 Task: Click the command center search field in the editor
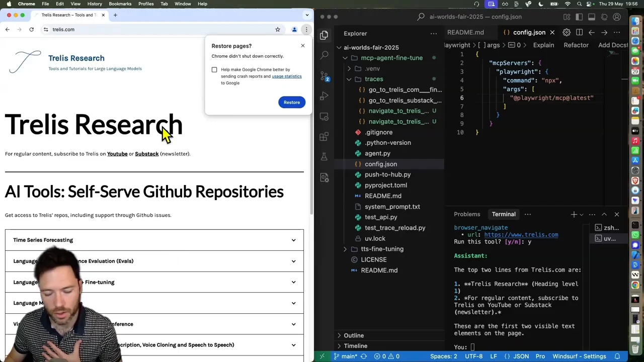click(x=470, y=17)
